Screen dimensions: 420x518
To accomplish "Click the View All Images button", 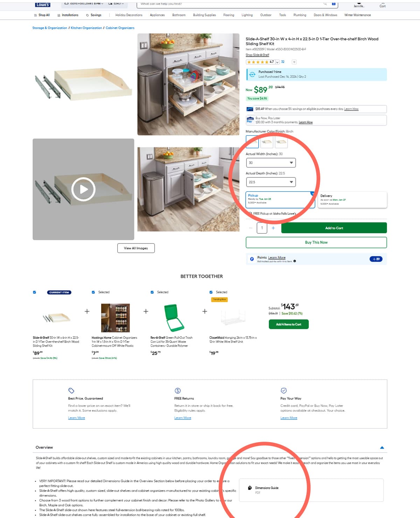I will [x=136, y=248].
